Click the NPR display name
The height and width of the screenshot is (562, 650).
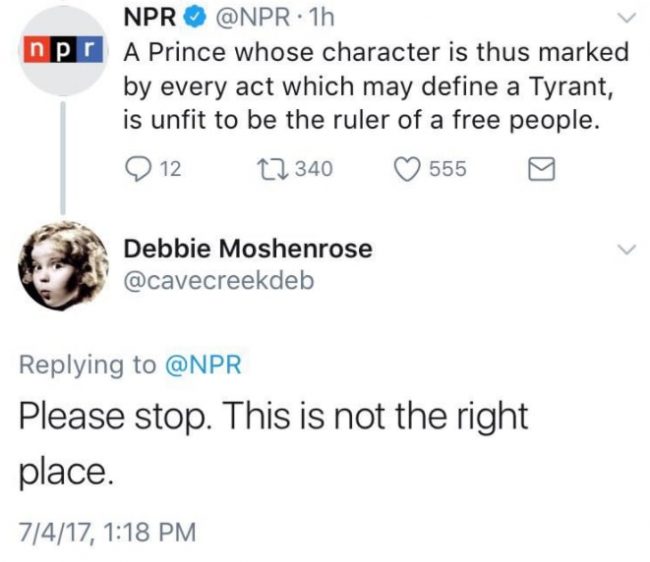point(148,17)
